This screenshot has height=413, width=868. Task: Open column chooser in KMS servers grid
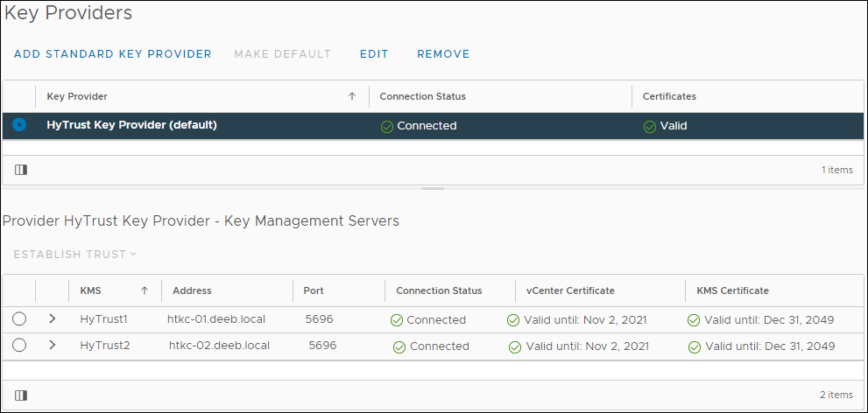coord(21,395)
